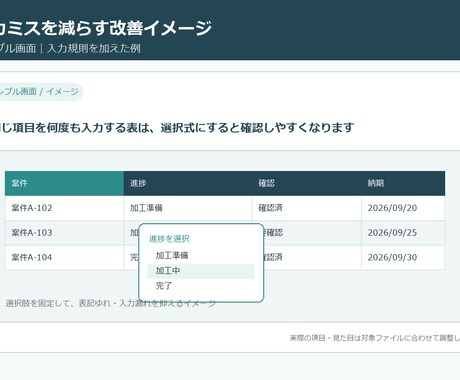Click the footer note about 対象ファイル
Screen dimensions: 460x380
tap(375, 338)
